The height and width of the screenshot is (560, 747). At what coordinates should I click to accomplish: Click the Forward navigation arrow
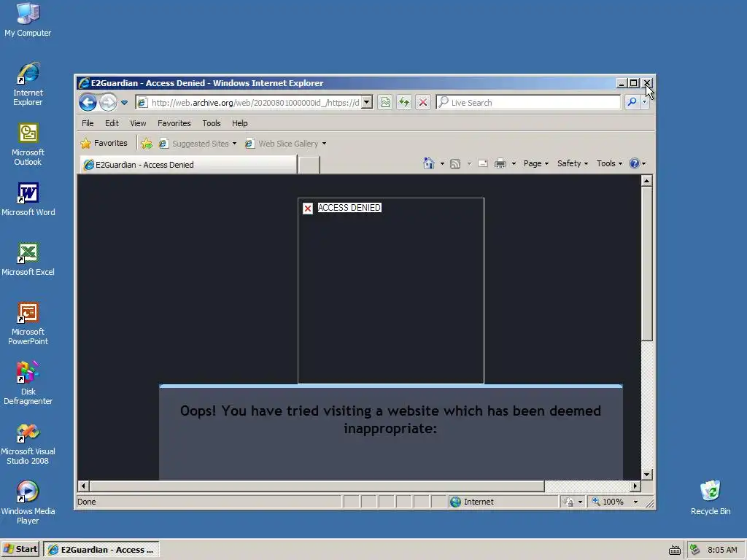108,102
